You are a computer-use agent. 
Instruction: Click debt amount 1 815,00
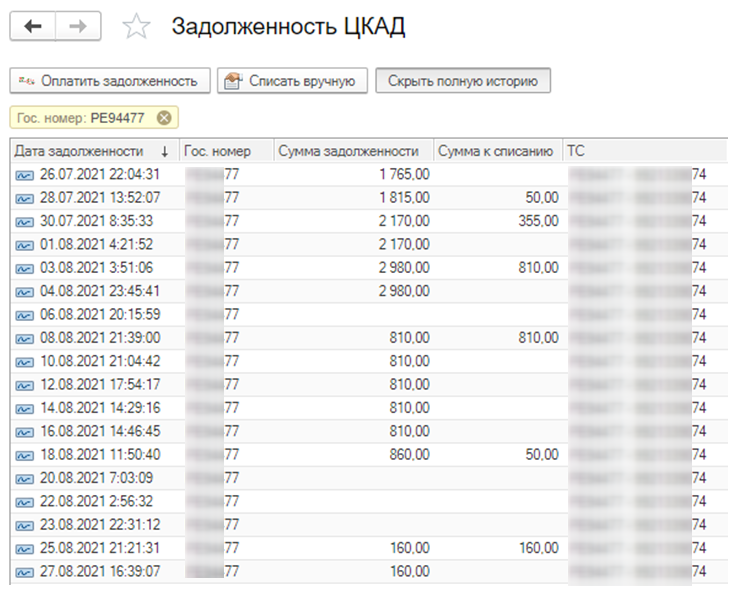pos(404,197)
